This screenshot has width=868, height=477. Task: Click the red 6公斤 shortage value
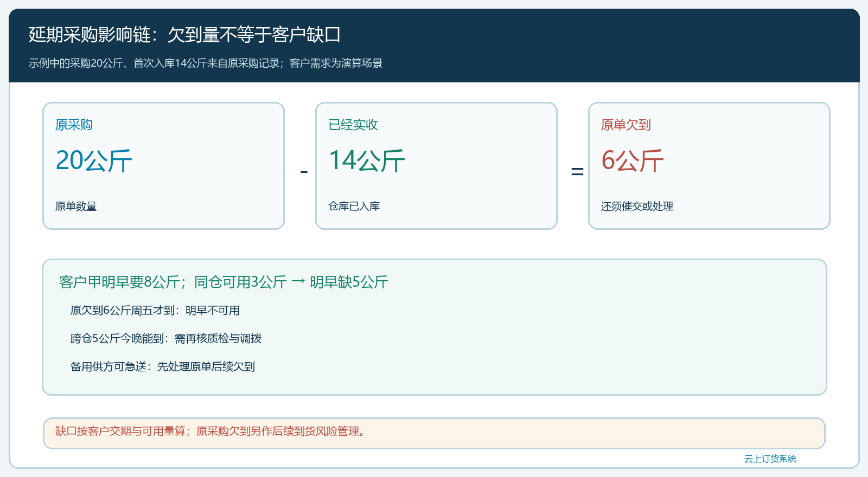(x=633, y=161)
